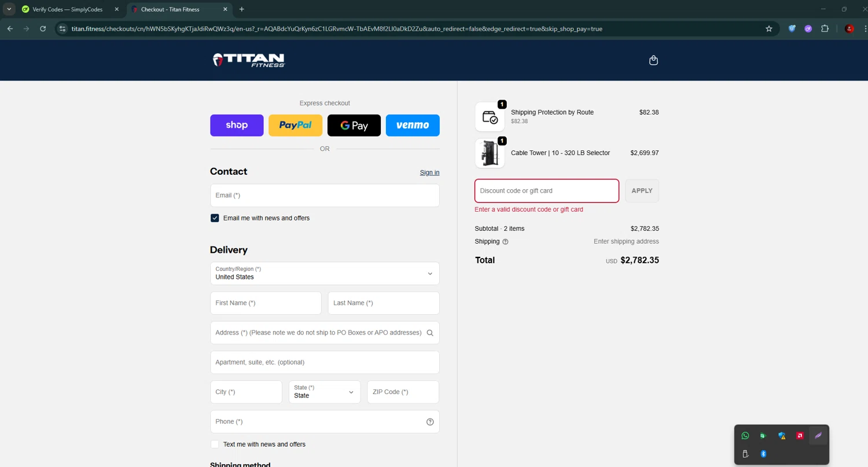Click the Cable Tower price "$2,699.97"
This screenshot has width=868, height=467.
(x=645, y=153)
